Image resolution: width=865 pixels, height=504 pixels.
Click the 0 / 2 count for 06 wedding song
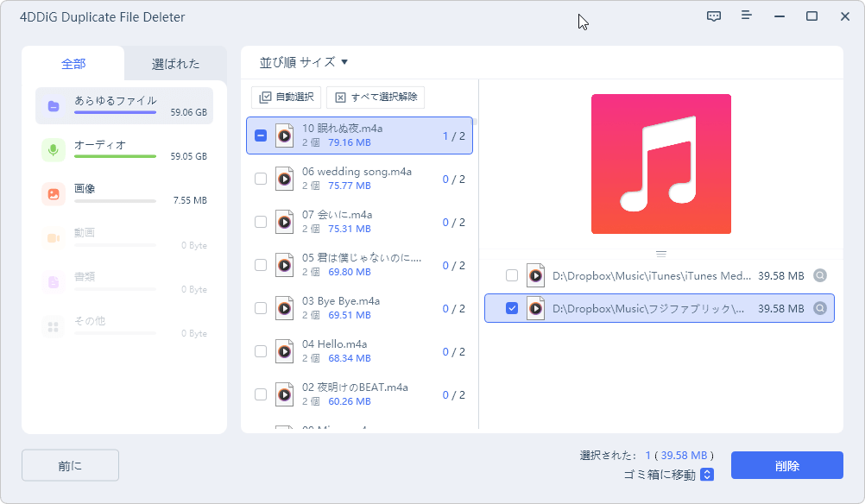click(453, 180)
